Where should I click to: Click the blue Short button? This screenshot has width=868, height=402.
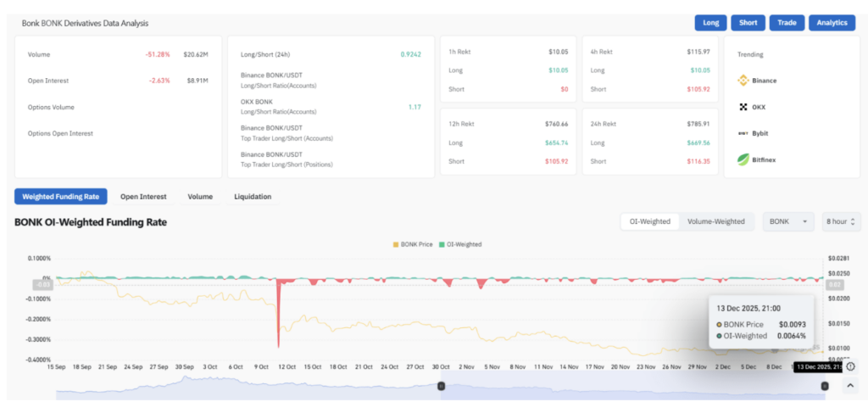click(748, 23)
